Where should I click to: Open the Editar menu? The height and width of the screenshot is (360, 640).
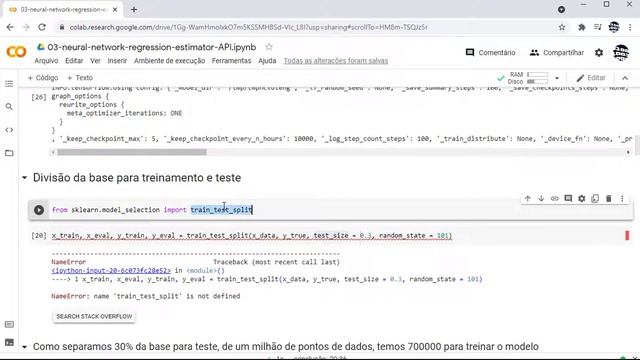coord(74,61)
